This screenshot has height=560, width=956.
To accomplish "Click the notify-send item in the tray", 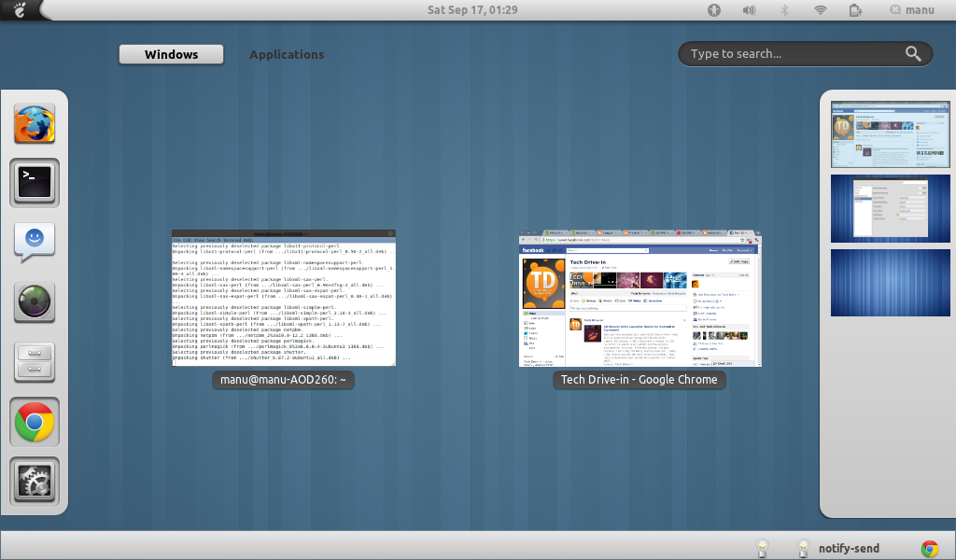I will click(848, 548).
